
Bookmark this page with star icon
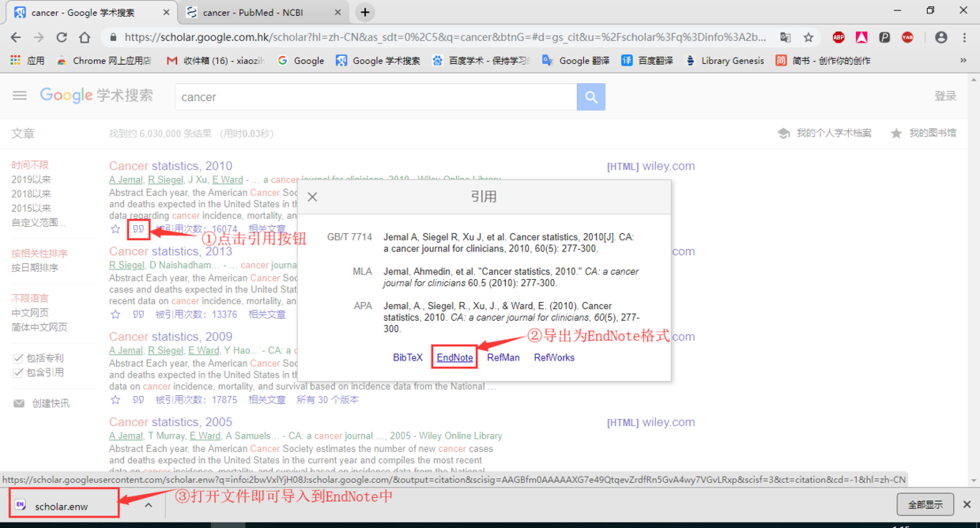click(808, 37)
